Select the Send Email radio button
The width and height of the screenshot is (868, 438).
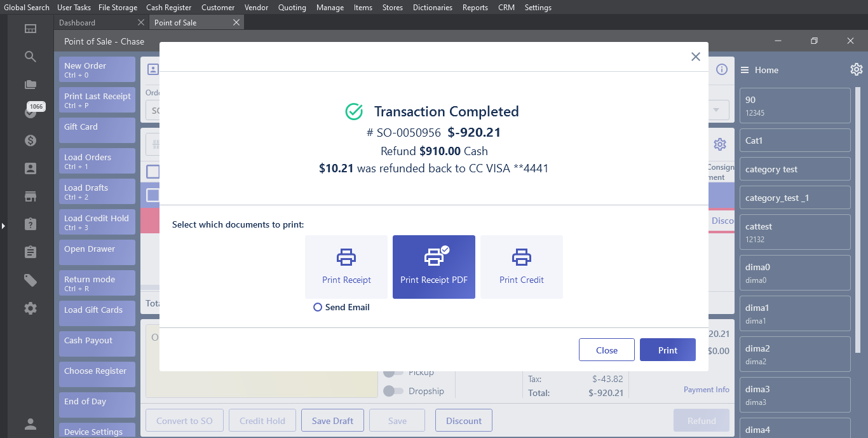[318, 307]
